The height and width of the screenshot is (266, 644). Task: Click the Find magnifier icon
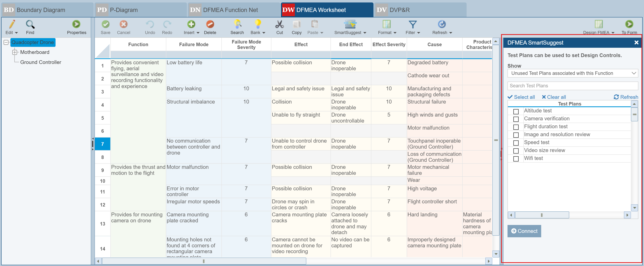pos(30,24)
